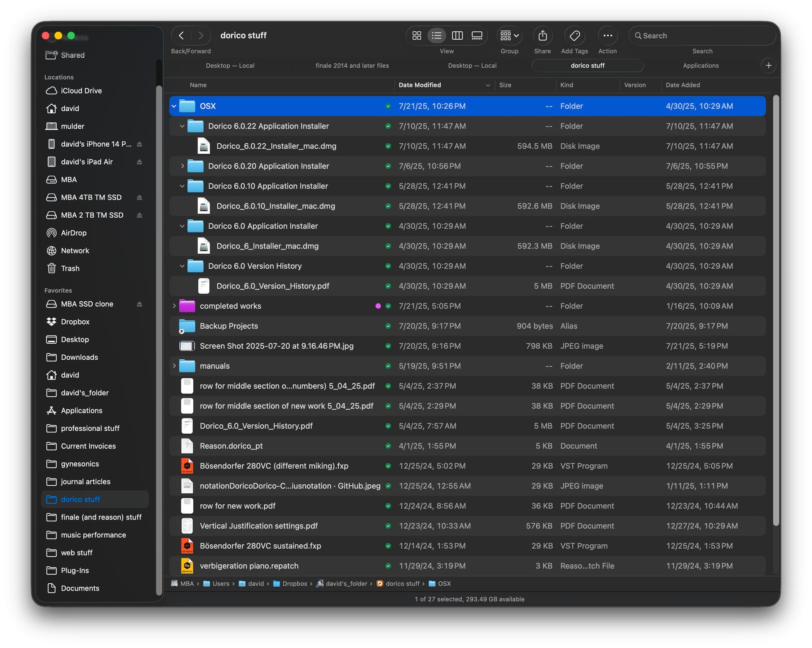This screenshot has height=648, width=812.
Task: Open the Action ellipsis menu
Action: pyautogui.click(x=607, y=36)
